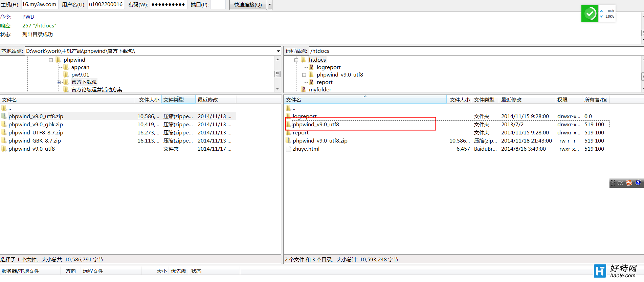Expand the remote phpwind_v9.0_utf8 tree node
The image size is (644, 282).
[304, 75]
